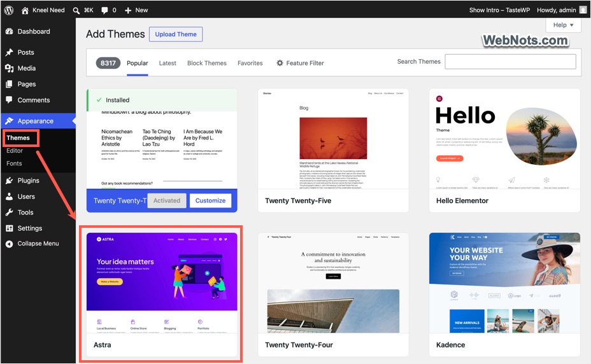Click the Installed notice text

(x=117, y=100)
